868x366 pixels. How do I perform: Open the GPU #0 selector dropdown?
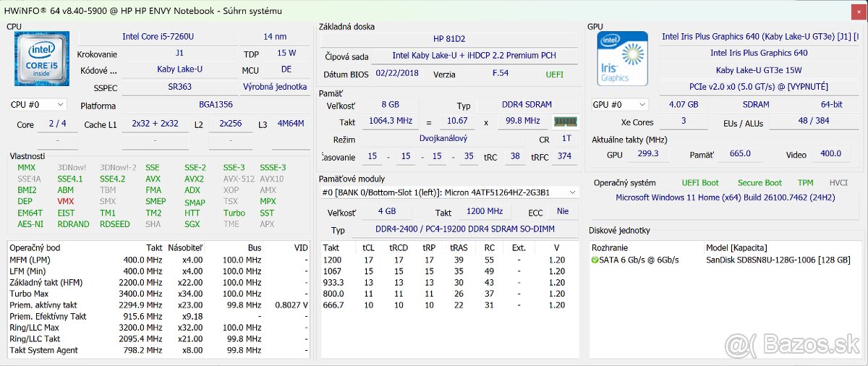(620, 105)
